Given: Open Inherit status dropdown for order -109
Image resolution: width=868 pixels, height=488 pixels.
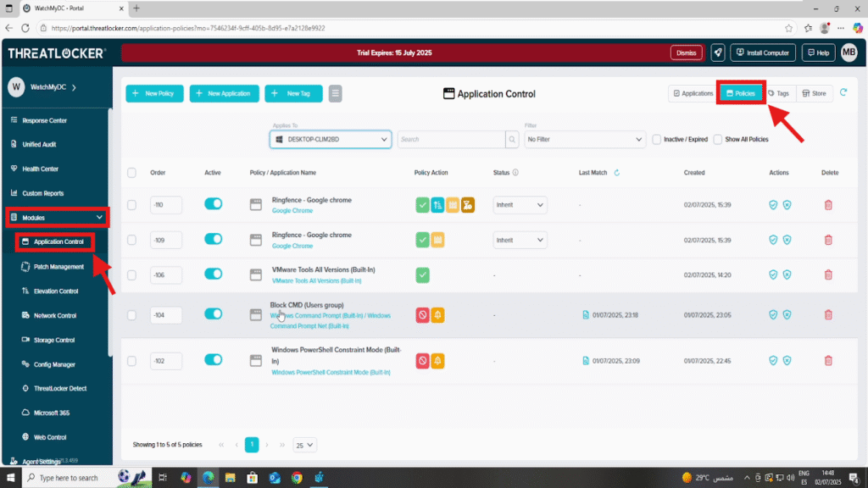Looking at the screenshot, I should (x=520, y=240).
